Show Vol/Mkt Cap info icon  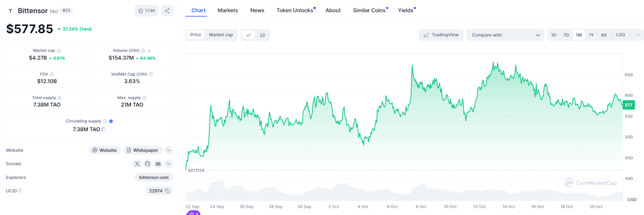pyautogui.click(x=151, y=74)
